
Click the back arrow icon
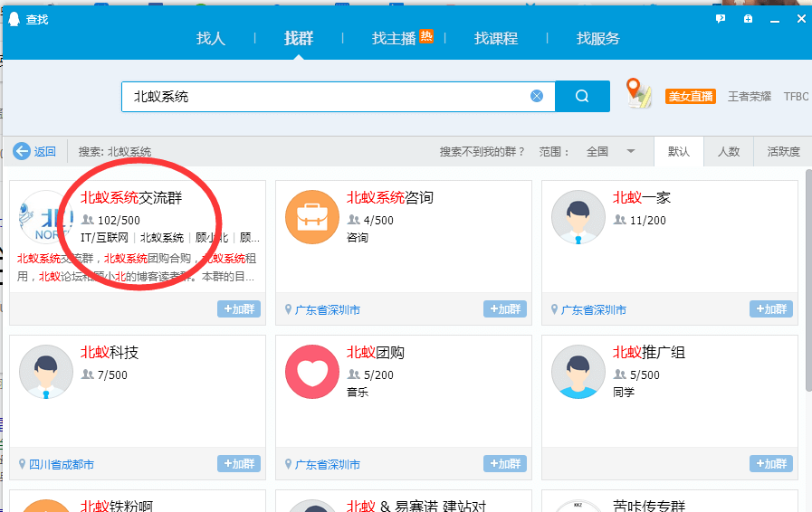click(x=22, y=151)
